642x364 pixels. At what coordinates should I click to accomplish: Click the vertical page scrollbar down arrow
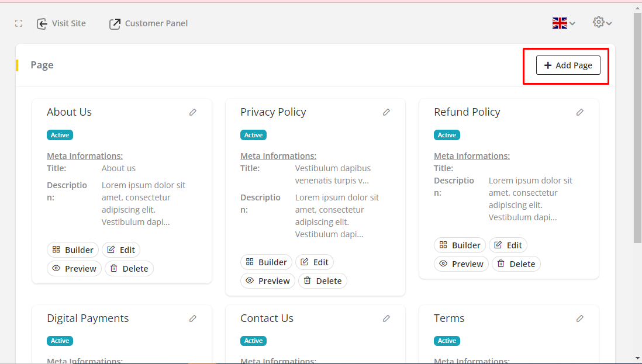(x=637, y=358)
